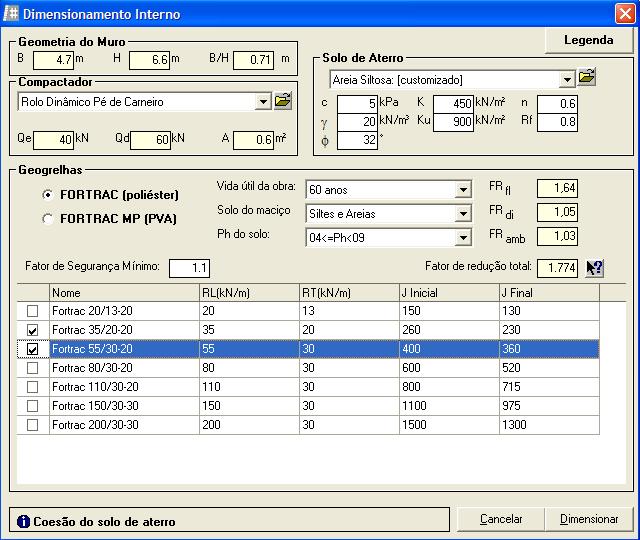The height and width of the screenshot is (540, 640).
Task: Click the J Inicial column header
Action: coord(449,293)
